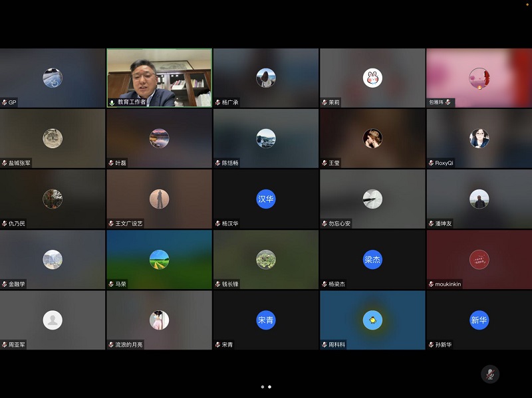Screen dimensions: 532x398
Task: Click the red moukinkin avatar
Action: point(479,259)
